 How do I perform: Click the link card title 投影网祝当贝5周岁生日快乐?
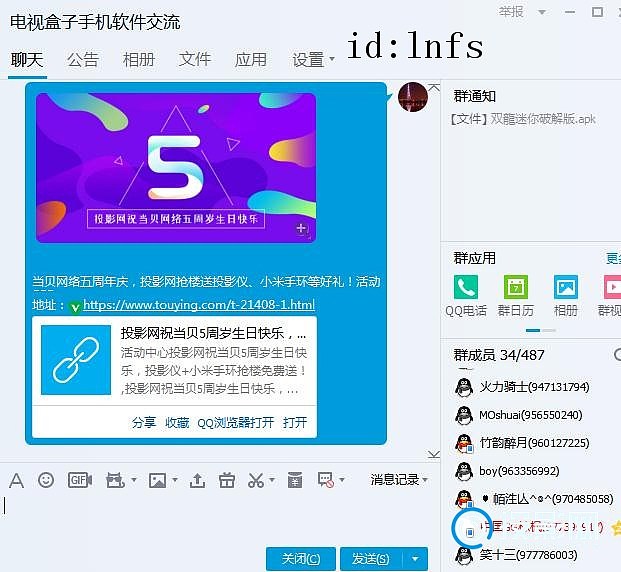pyautogui.click(x=213, y=333)
